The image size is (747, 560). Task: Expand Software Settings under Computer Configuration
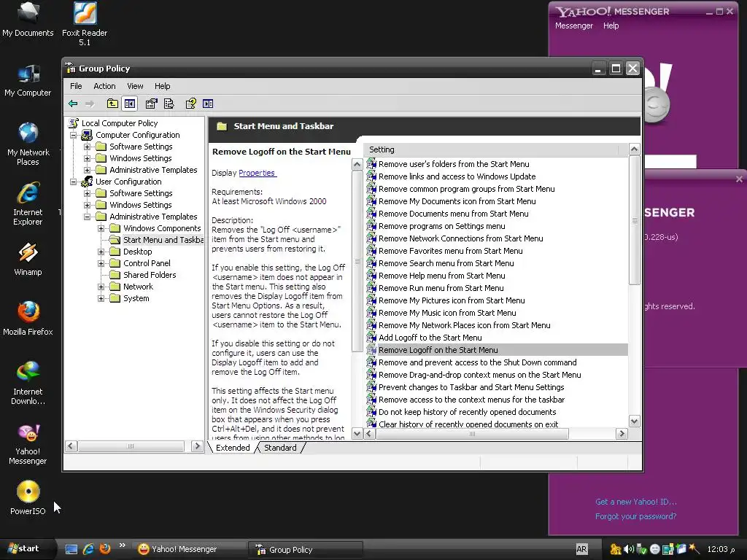tap(88, 147)
